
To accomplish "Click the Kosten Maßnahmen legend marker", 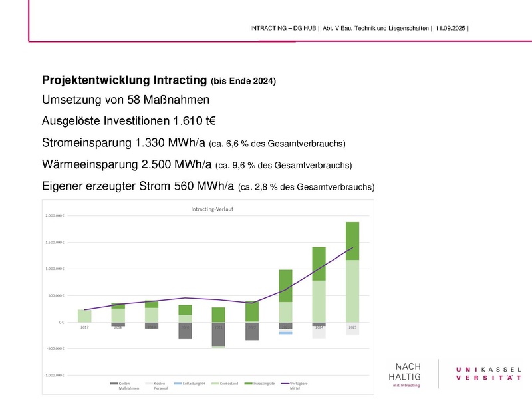I will point(113,384).
